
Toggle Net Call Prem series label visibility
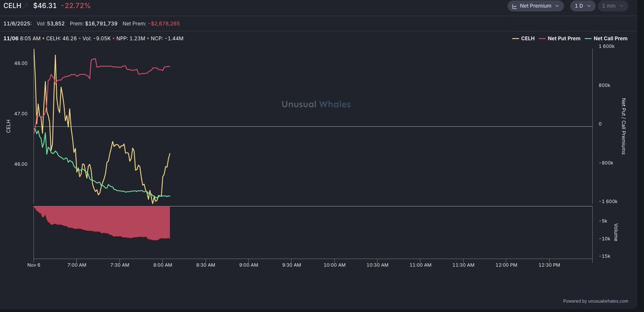point(611,39)
